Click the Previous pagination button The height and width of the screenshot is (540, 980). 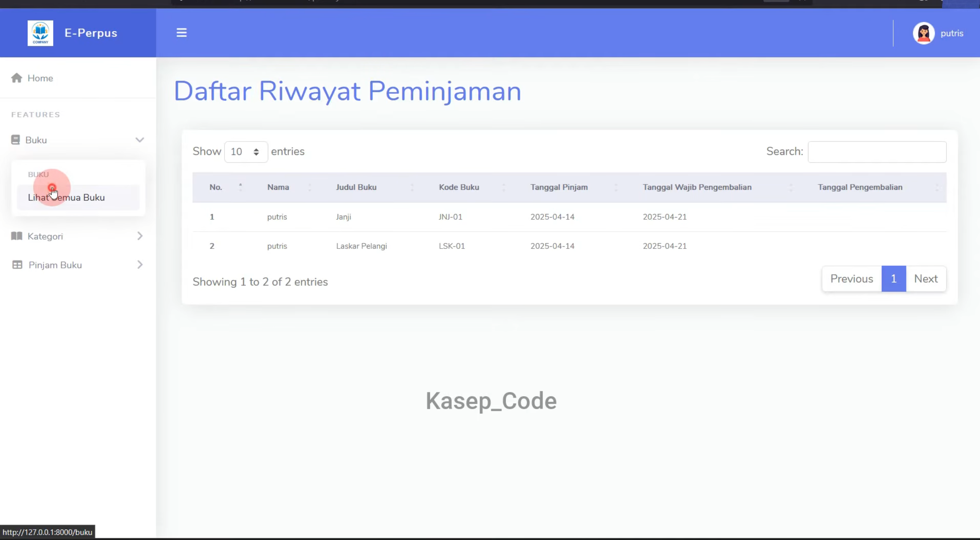click(851, 279)
